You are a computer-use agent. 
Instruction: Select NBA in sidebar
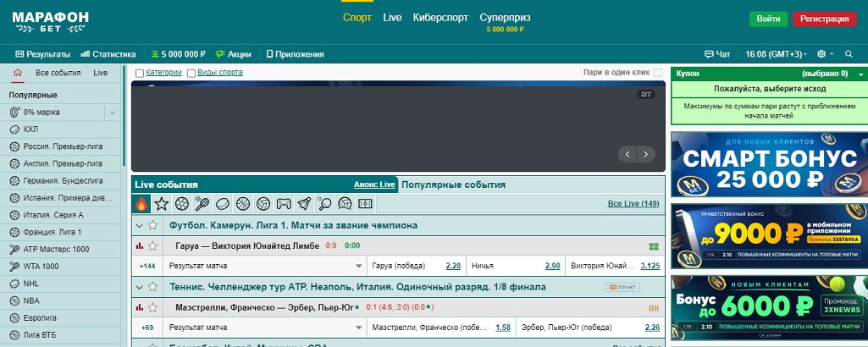point(60,301)
